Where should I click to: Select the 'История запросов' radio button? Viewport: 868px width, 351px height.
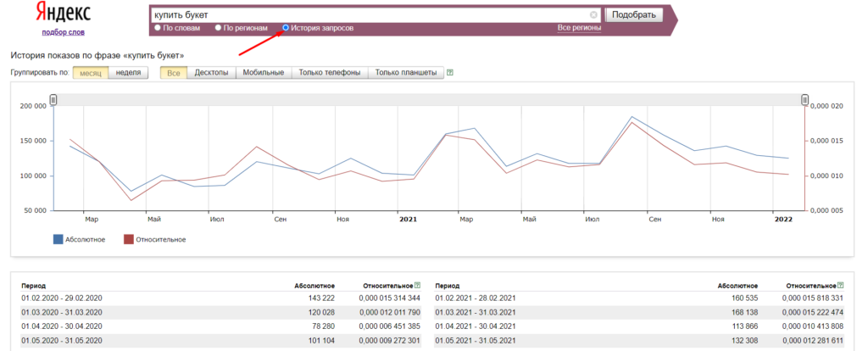coord(286,28)
